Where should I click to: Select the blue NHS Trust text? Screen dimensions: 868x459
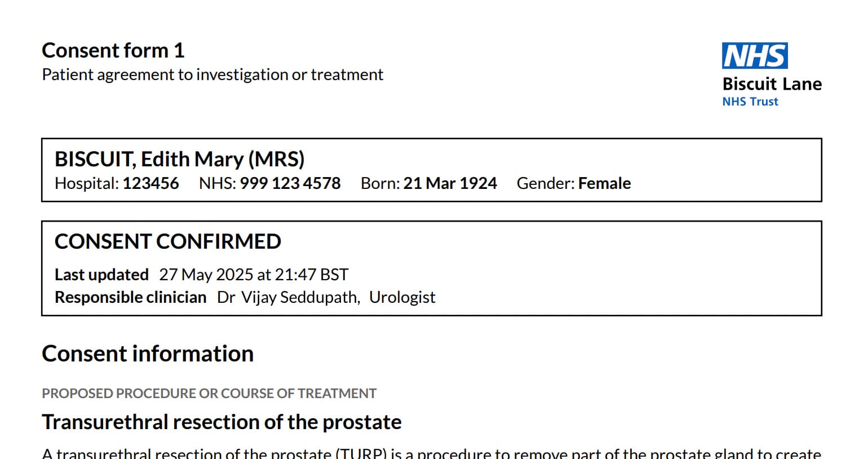(750, 101)
